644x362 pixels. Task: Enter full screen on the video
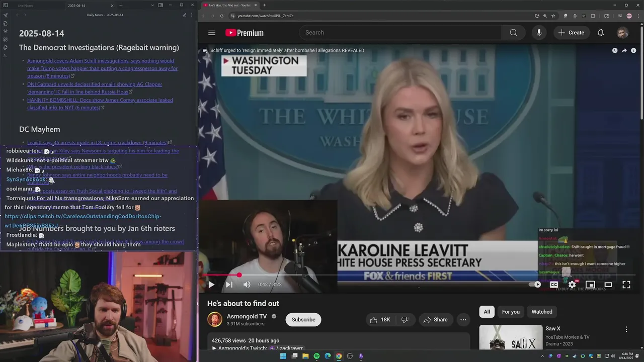(x=626, y=285)
